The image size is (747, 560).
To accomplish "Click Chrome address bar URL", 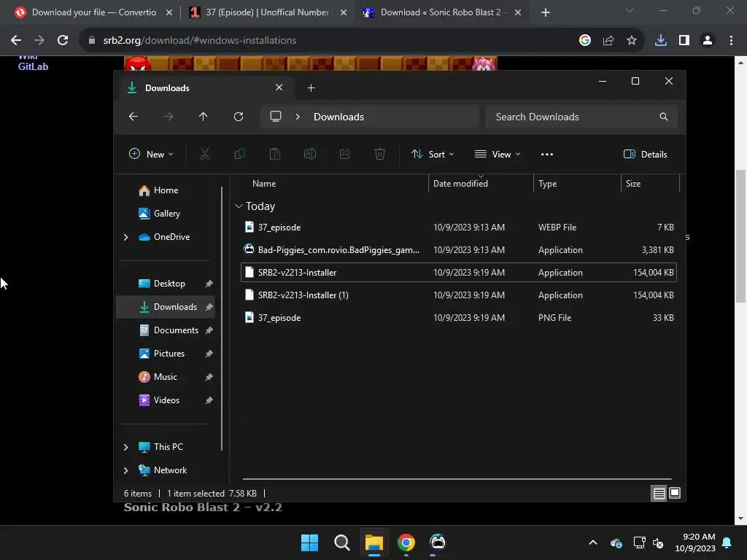I will [x=200, y=41].
